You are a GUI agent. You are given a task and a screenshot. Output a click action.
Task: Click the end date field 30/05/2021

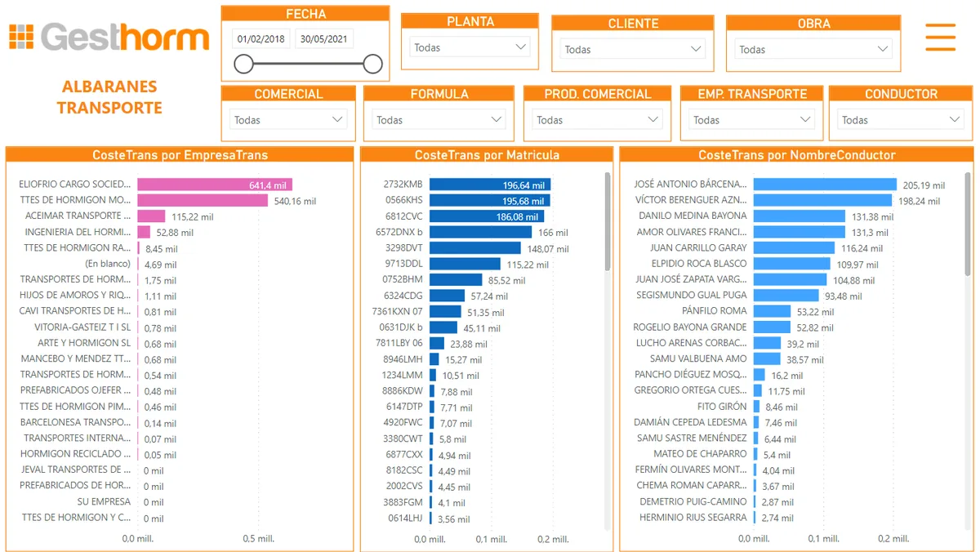[x=324, y=38]
